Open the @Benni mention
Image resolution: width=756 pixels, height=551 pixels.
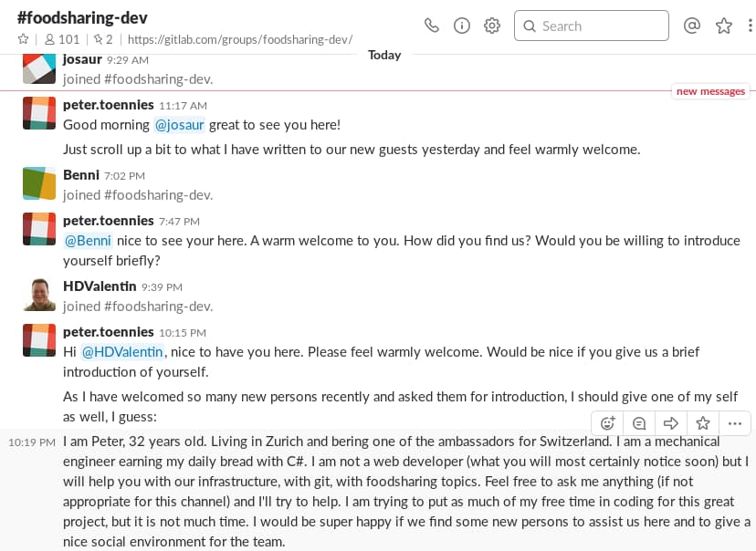(88, 240)
